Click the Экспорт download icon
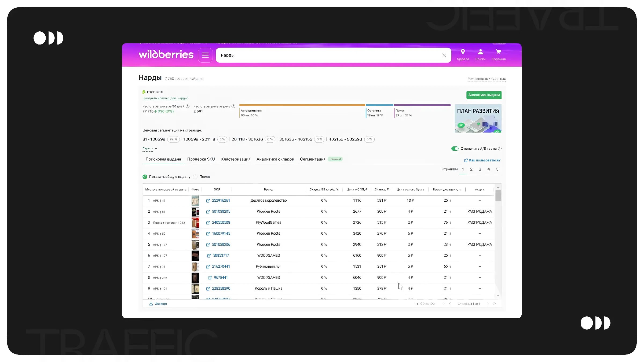The width and height of the screenshot is (644, 362). coord(151,304)
